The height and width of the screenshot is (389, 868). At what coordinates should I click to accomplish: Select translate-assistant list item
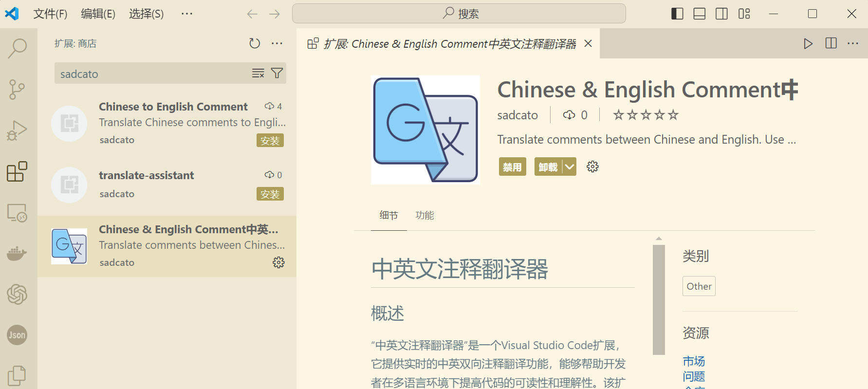(x=167, y=185)
